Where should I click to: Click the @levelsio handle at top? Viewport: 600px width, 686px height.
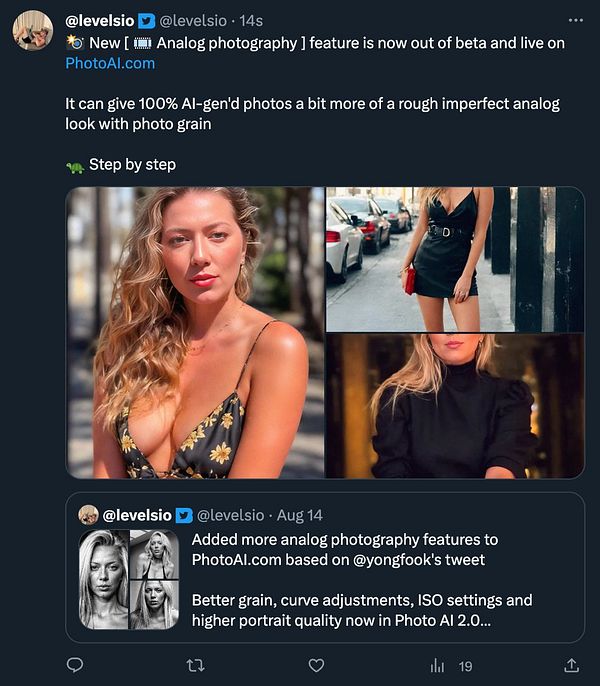[x=197, y=19]
